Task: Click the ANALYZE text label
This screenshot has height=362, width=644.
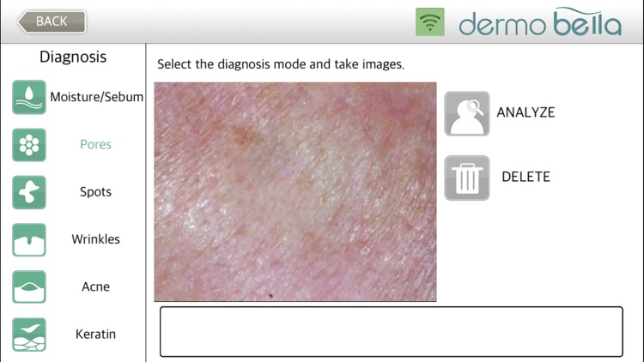Action: coord(526,112)
